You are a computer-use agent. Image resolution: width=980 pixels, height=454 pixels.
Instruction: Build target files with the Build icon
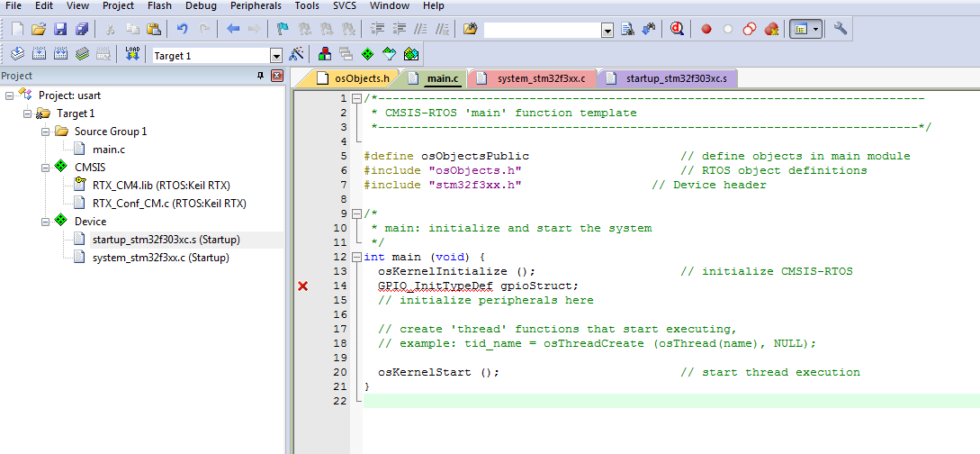pos(39,54)
